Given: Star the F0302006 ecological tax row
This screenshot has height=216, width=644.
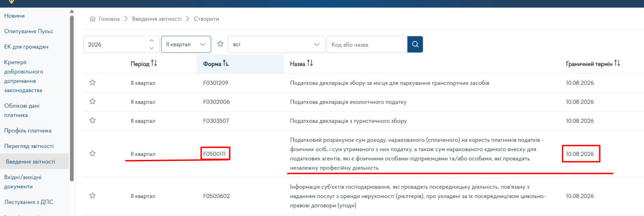Looking at the screenshot, I should 93,102.
